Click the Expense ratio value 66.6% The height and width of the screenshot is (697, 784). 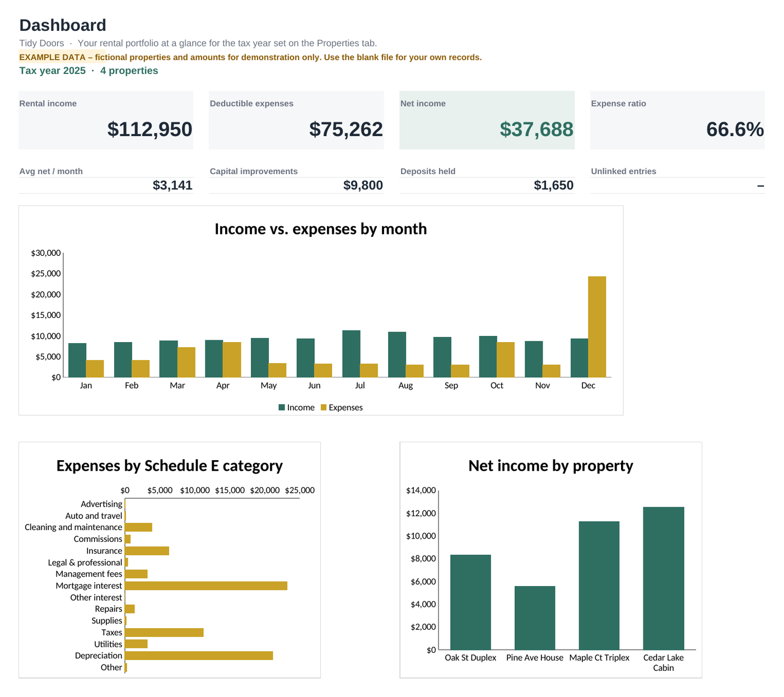pyautogui.click(x=735, y=129)
